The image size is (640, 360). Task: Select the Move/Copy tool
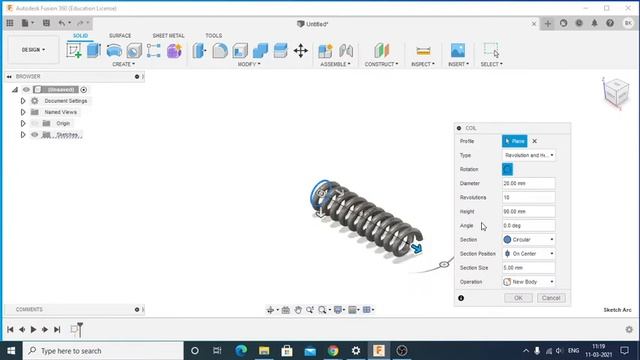point(301,51)
